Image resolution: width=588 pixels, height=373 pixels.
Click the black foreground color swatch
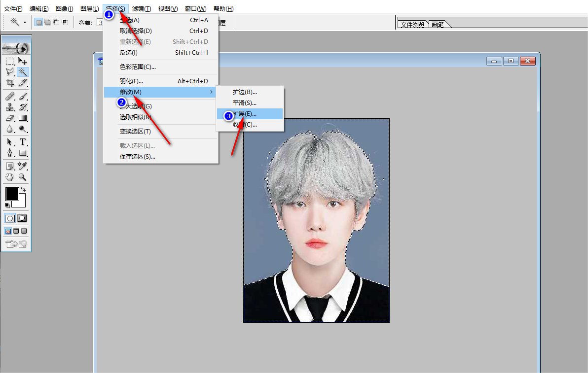pos(12,194)
